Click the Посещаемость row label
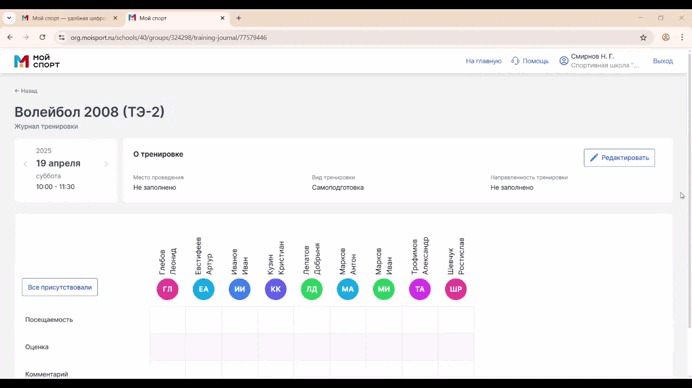The width and height of the screenshot is (692, 388). point(49,320)
